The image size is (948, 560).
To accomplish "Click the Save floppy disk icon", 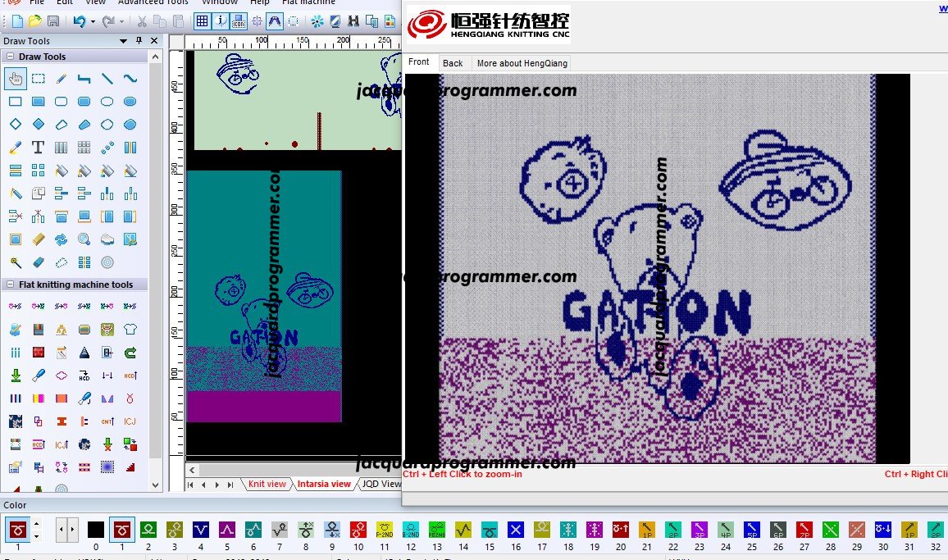I will 52,21.
